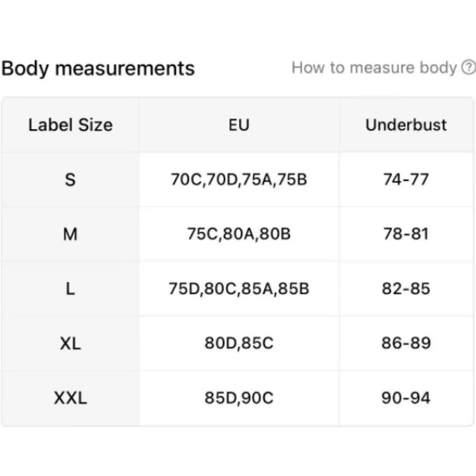Select EU sizes 85D,90C cell
This screenshot has width=476, height=476.
point(239,399)
